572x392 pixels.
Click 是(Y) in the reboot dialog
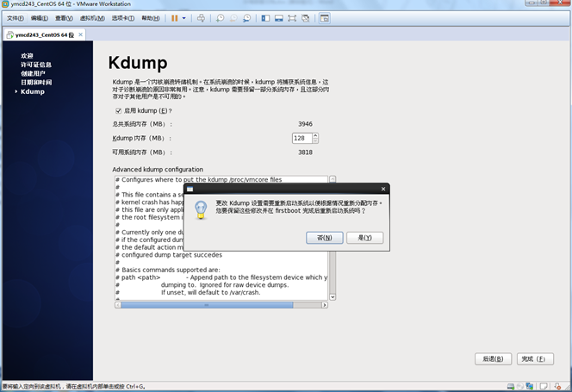tap(364, 238)
